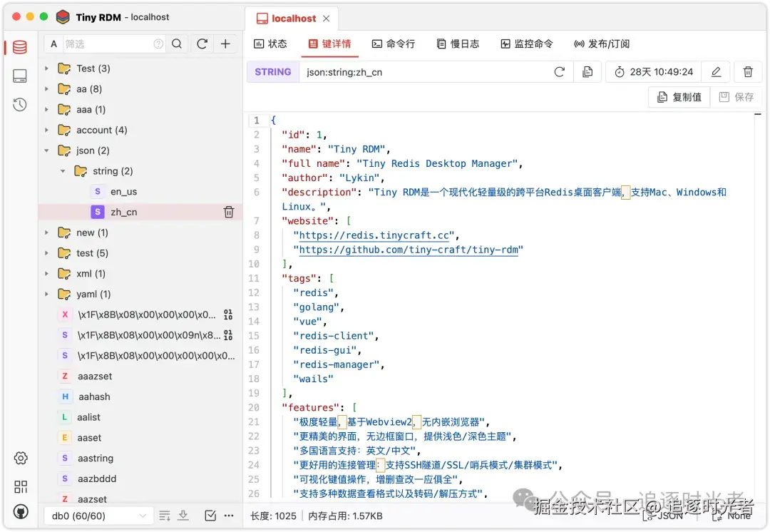
Task: Click the search magnifier icon
Action: 177,44
